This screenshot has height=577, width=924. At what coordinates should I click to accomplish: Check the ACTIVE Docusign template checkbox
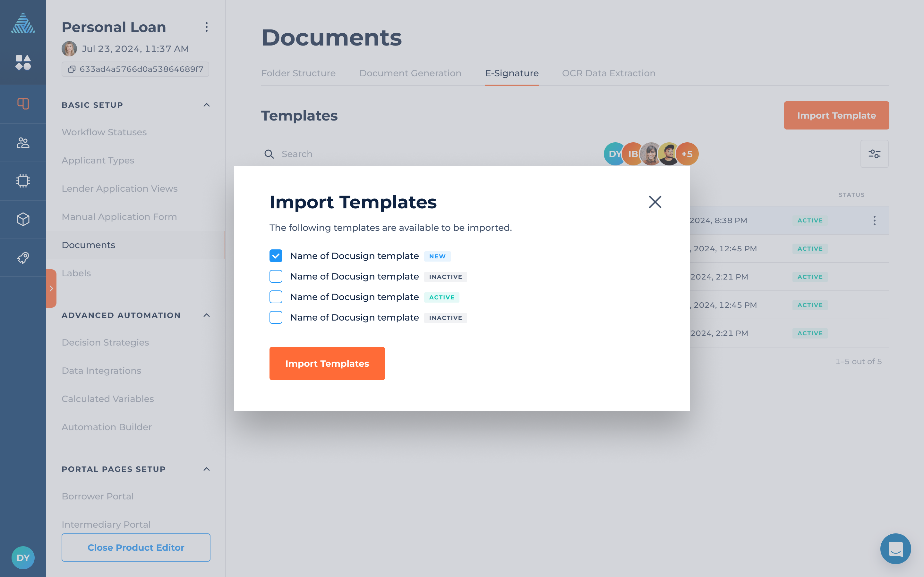point(276,297)
